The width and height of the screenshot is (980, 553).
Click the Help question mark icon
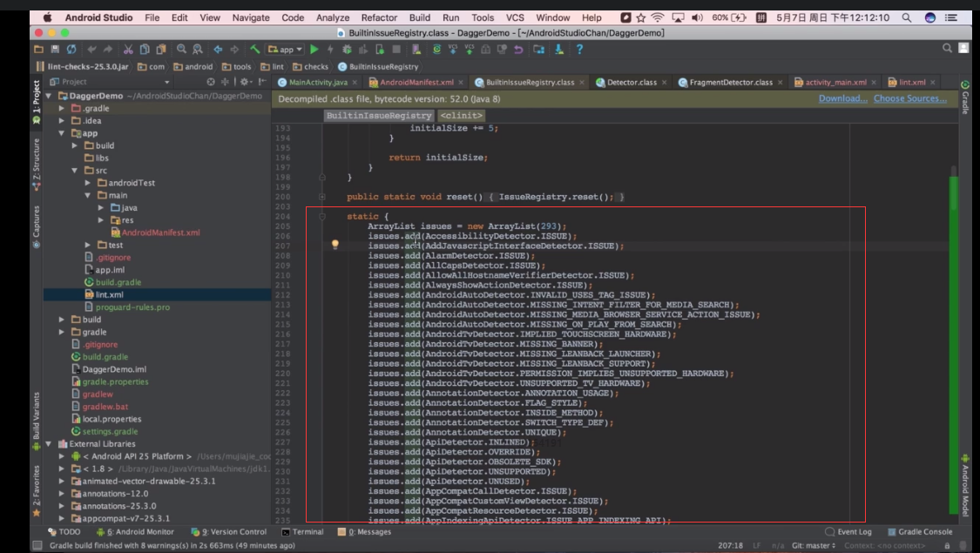(579, 50)
